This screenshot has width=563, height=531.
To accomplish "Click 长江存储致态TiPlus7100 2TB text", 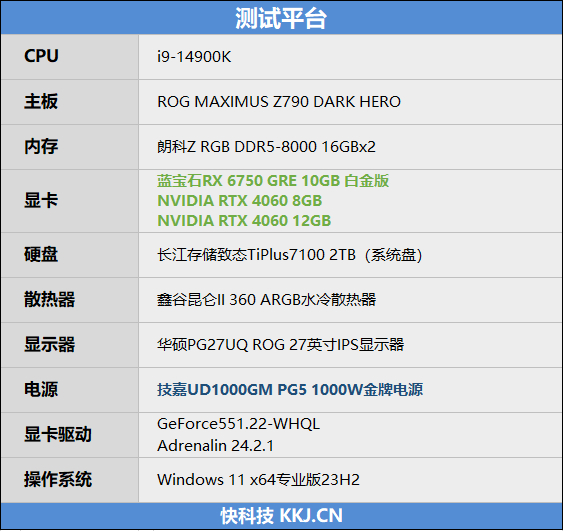I will (x=256, y=255).
